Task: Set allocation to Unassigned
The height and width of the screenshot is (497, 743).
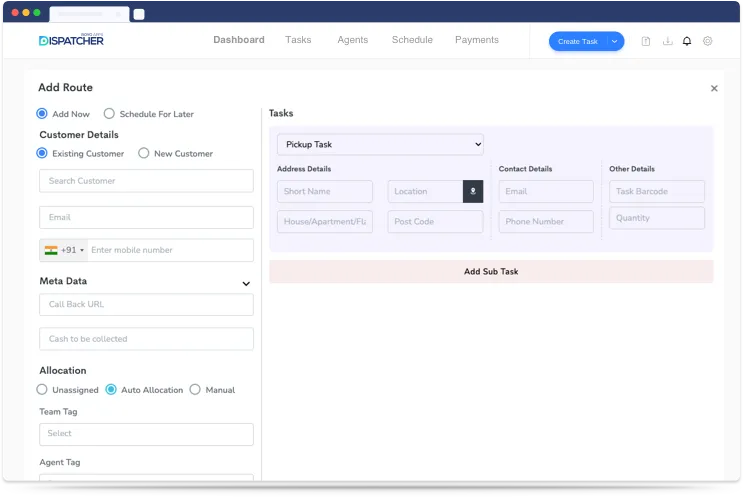Action: [42, 389]
